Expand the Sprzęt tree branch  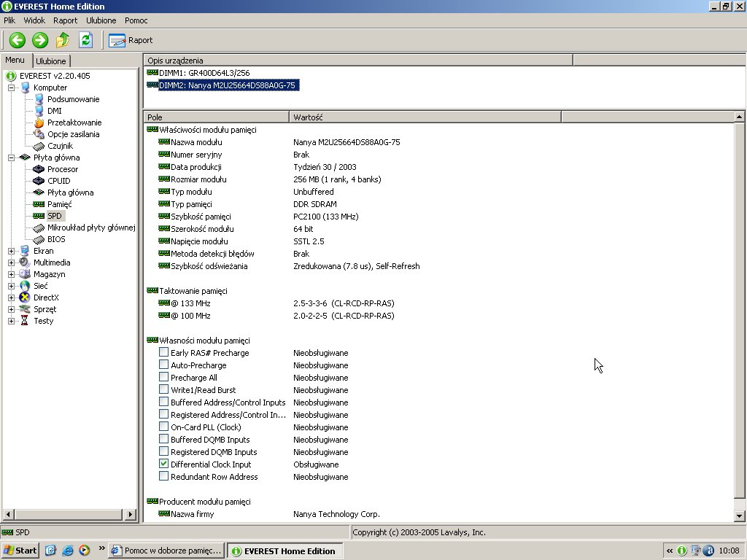(x=12, y=309)
